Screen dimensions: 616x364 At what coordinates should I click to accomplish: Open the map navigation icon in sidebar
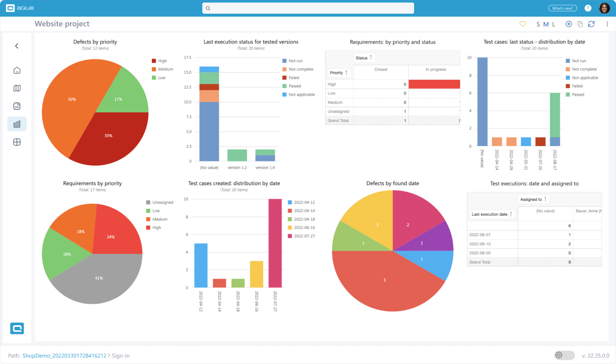coord(17,88)
